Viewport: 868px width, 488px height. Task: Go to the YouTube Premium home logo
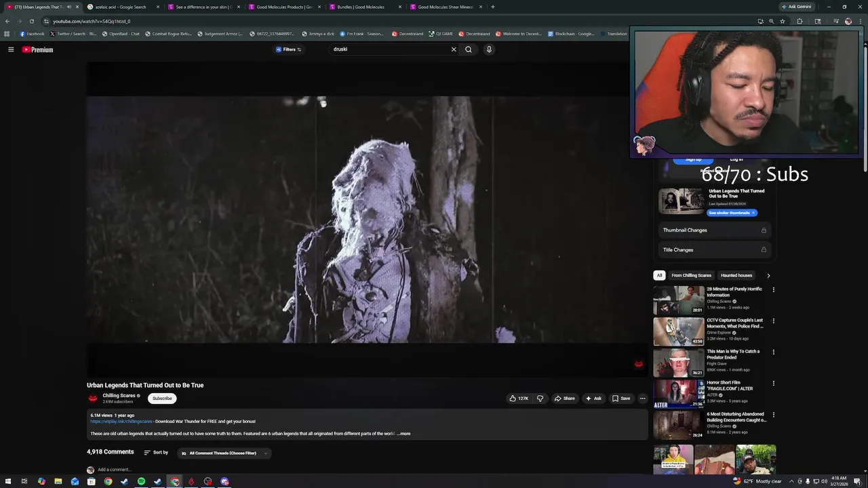coord(37,49)
